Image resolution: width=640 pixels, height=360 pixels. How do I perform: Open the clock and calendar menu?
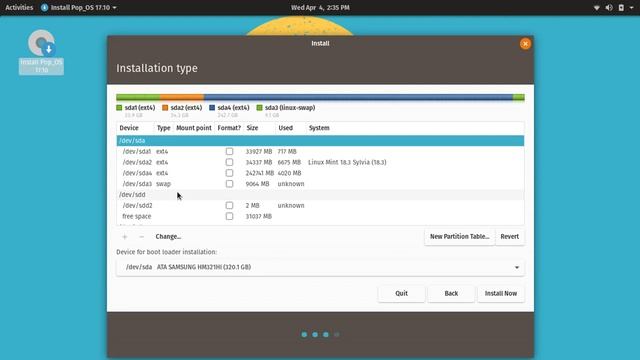pyautogui.click(x=320, y=8)
